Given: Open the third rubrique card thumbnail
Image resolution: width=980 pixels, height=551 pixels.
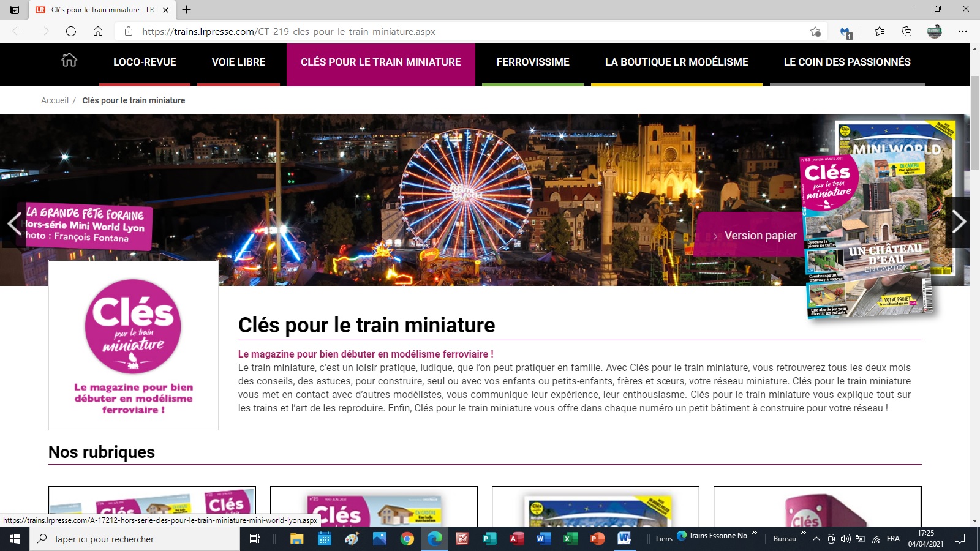Looking at the screenshot, I should 595,506.
